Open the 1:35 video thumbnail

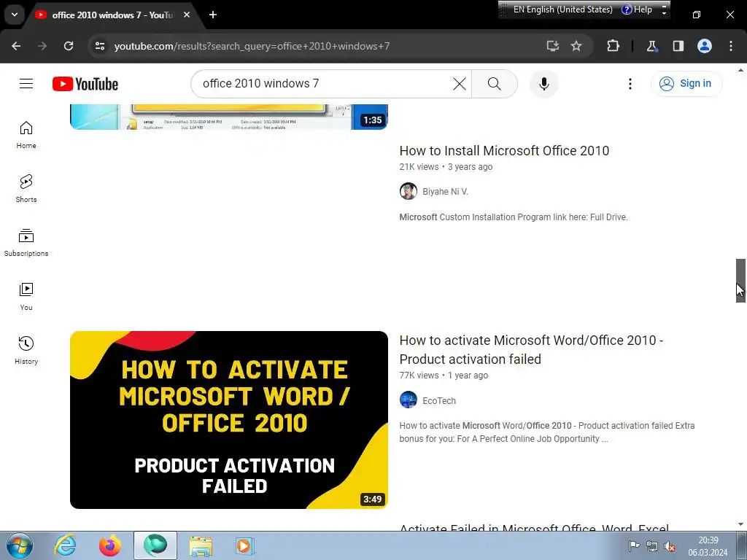click(228, 117)
